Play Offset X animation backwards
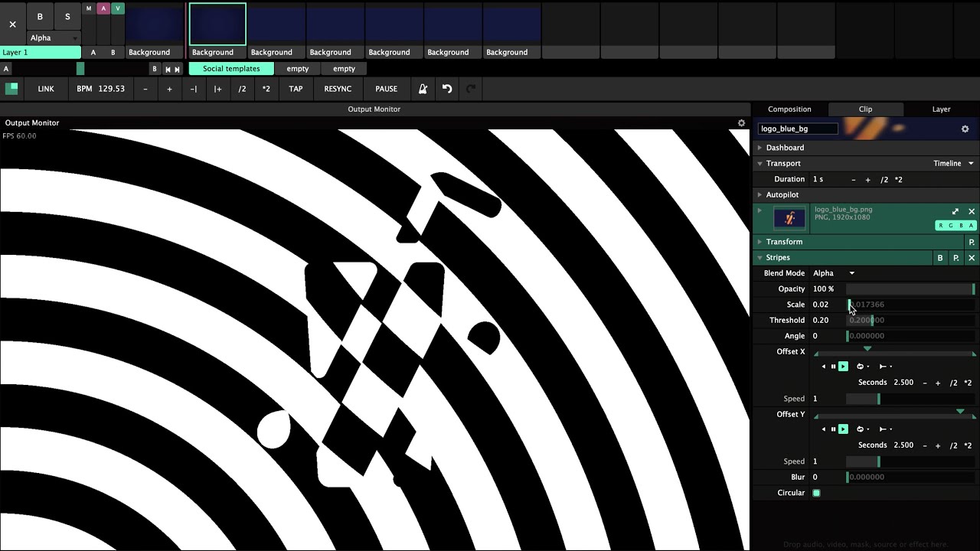Viewport: 980px width, 551px height. [824, 367]
